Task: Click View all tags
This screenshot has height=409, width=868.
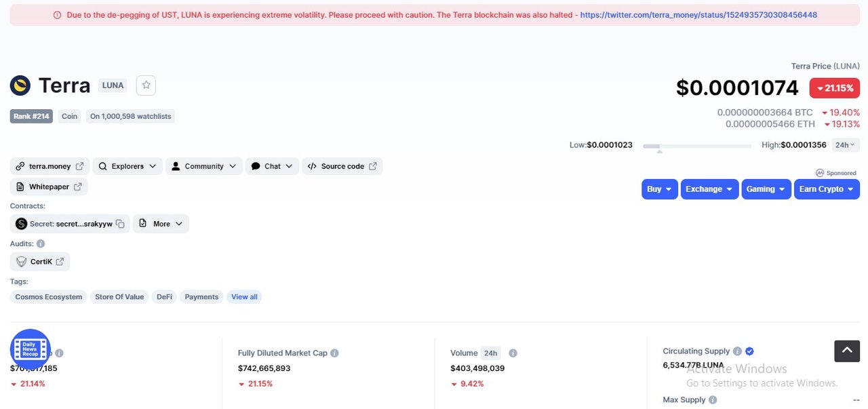Action: 244,297
